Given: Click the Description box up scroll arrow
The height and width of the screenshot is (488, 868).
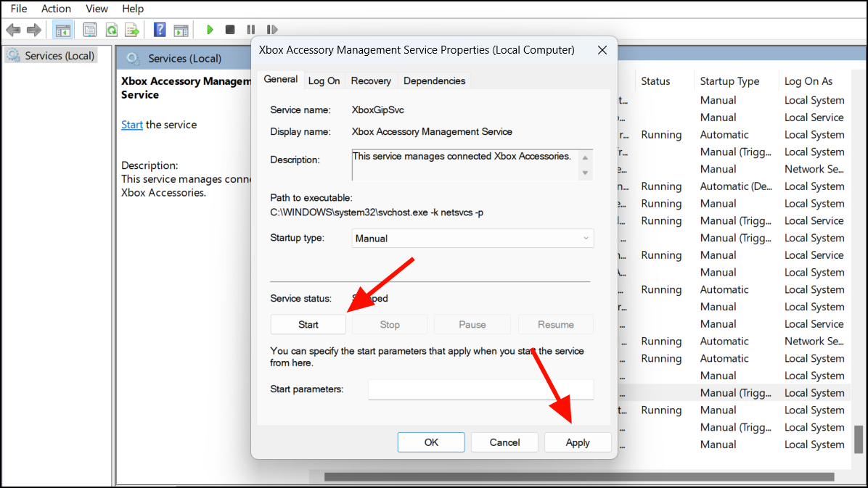Looking at the screenshot, I should [585, 157].
